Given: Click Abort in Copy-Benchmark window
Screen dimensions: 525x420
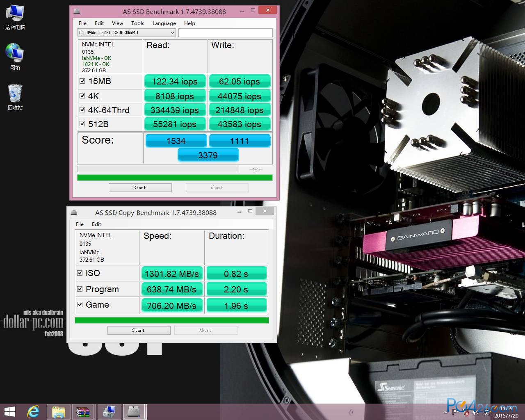Looking at the screenshot, I should [x=205, y=330].
